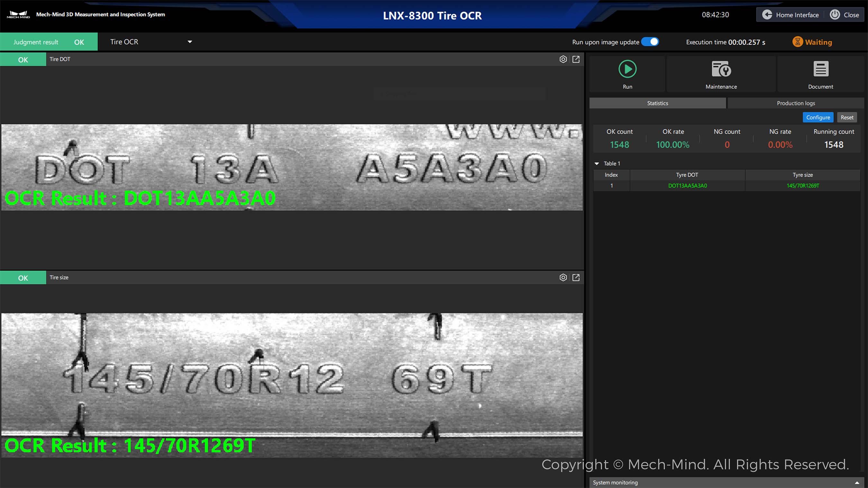Click the Close power button
Screen dimensions: 868x488
(x=835, y=15)
